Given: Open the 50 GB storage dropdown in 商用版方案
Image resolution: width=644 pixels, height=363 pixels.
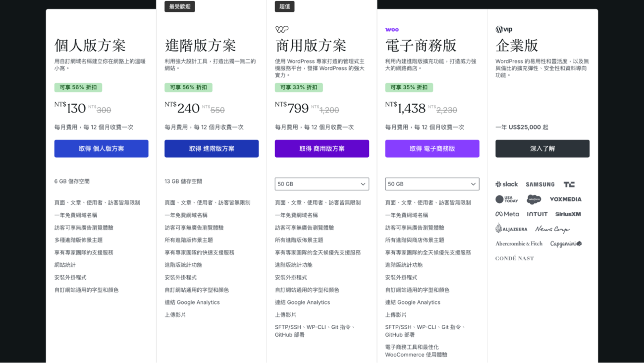Looking at the screenshot, I should click(322, 183).
